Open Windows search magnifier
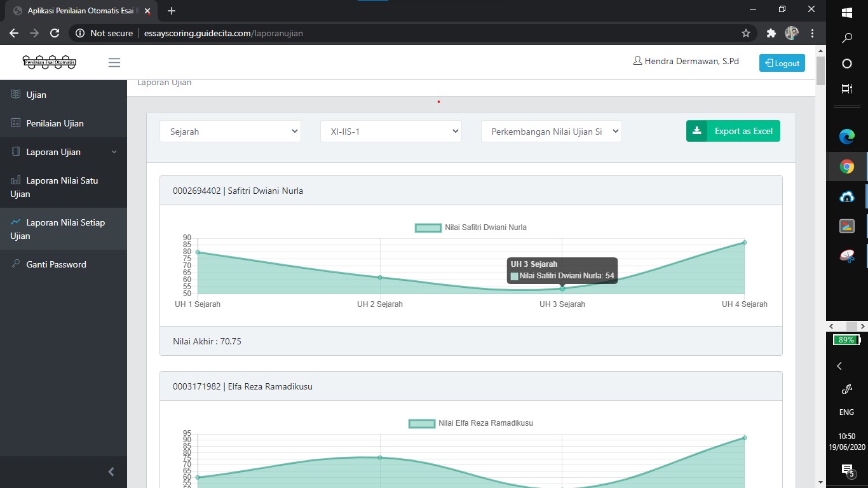 [x=847, y=38]
